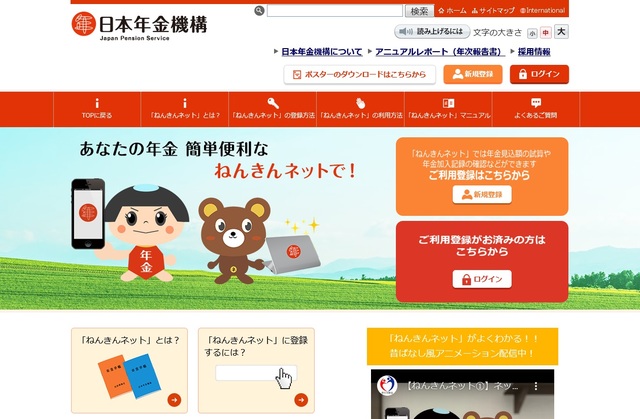Open the YouTube video options menu
The width and height of the screenshot is (640, 419).
(536, 386)
